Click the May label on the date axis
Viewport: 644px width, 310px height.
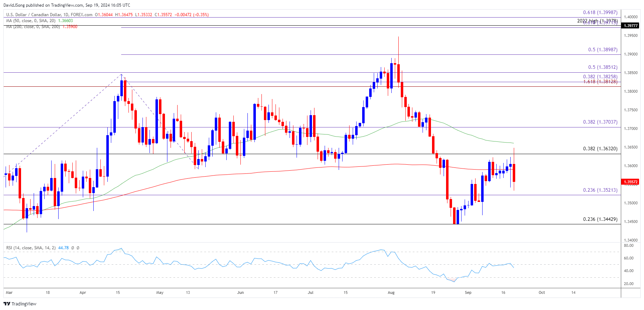coord(160,292)
